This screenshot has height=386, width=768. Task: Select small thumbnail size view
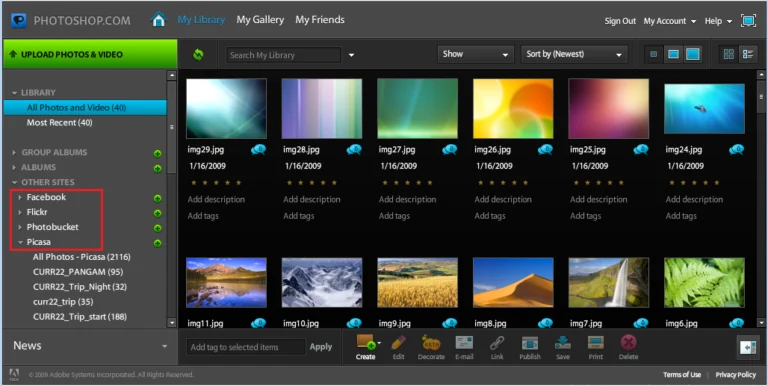pos(653,54)
